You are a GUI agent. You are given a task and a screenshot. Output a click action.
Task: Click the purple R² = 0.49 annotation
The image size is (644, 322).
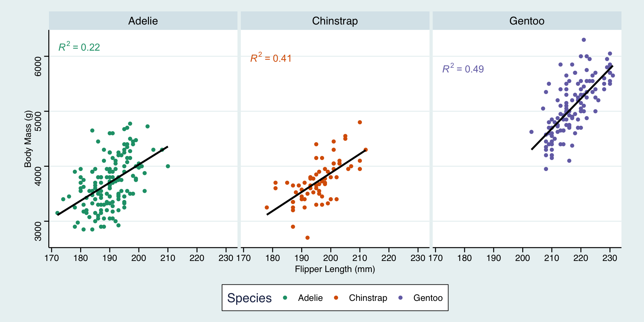(463, 69)
